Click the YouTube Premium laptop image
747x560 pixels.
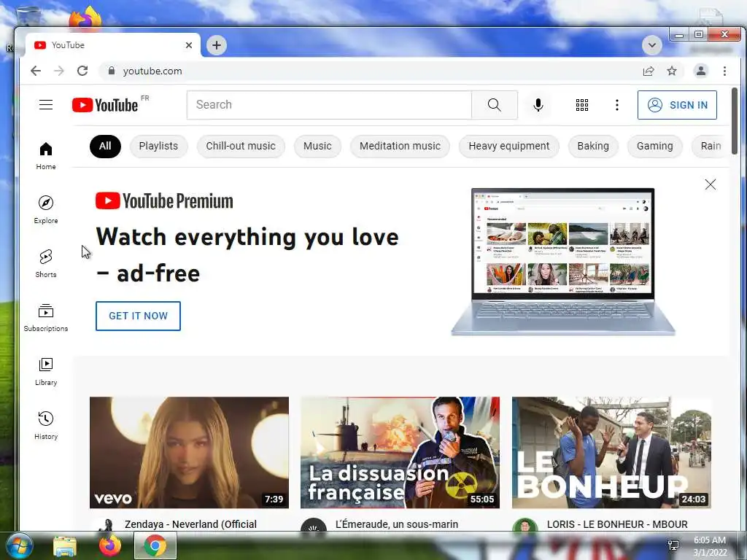pos(563,262)
